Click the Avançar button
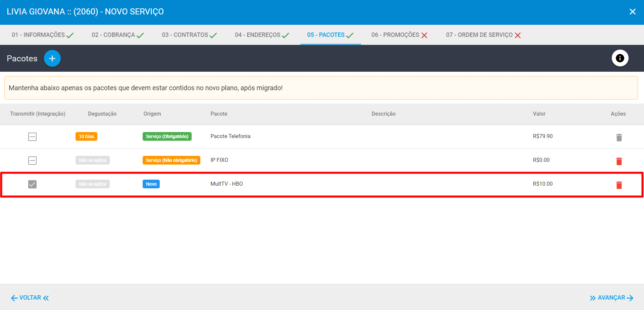 click(611, 298)
